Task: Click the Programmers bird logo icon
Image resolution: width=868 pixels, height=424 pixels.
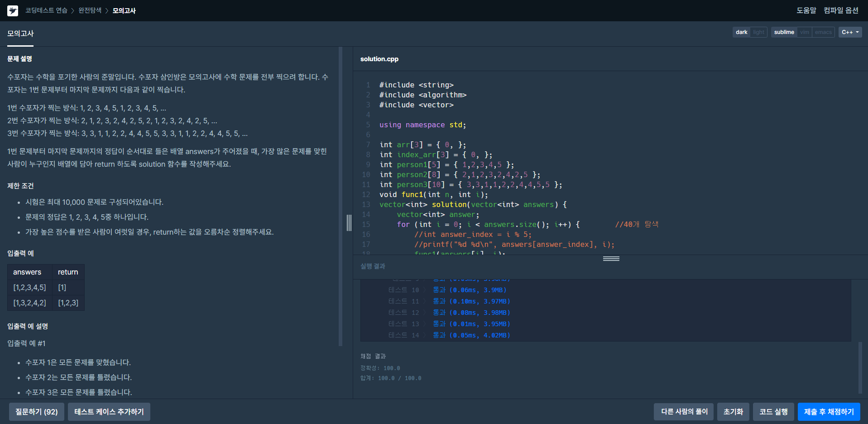Action: click(x=13, y=10)
